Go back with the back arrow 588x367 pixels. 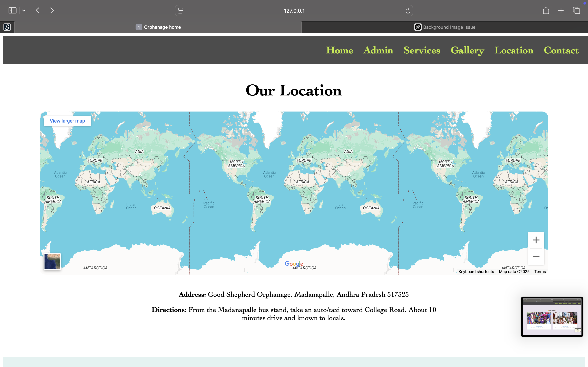tap(37, 10)
